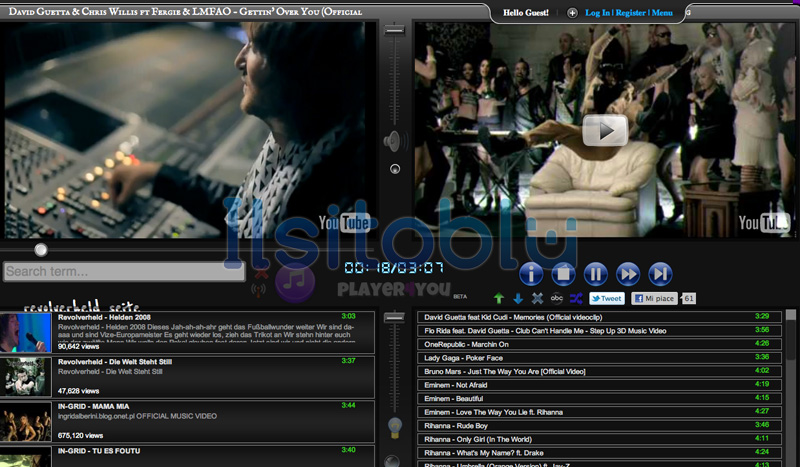Play Eminem - Beautiful
Image resolution: width=800 pixels, height=467 pixels.
pos(599,398)
